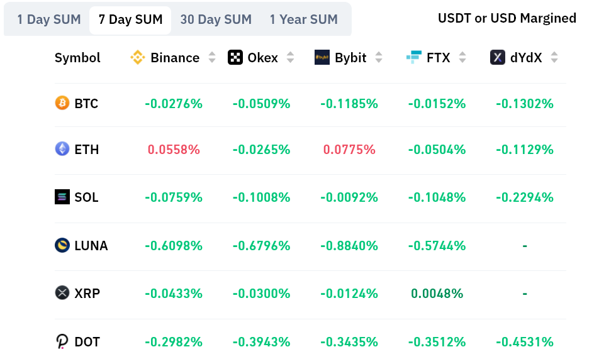
Task: Click the Bybit exchange logo icon
Action: tap(322, 58)
